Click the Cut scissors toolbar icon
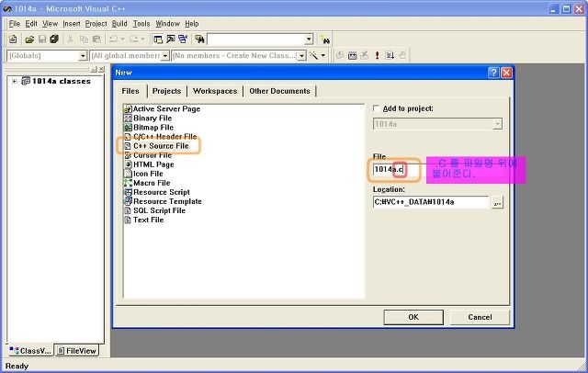This screenshot has height=373, width=588. pyautogui.click(x=70, y=39)
